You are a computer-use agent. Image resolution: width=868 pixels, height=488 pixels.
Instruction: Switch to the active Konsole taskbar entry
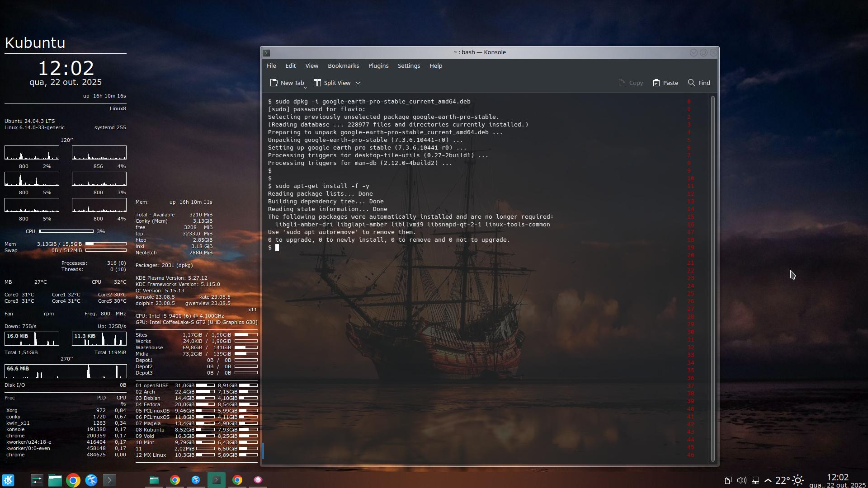point(217,480)
